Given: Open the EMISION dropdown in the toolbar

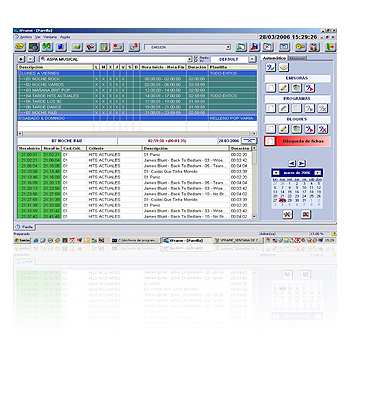Looking at the screenshot, I should coord(228,47).
